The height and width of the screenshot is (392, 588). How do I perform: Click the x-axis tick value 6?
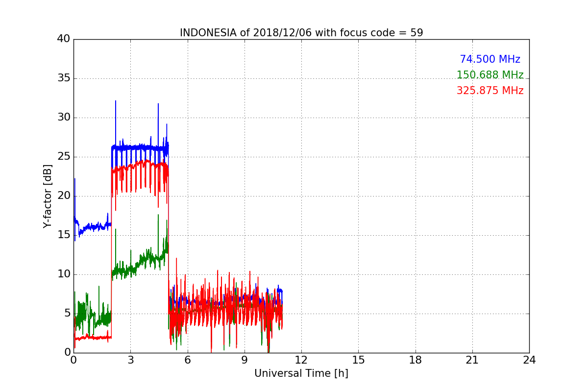[187, 360]
